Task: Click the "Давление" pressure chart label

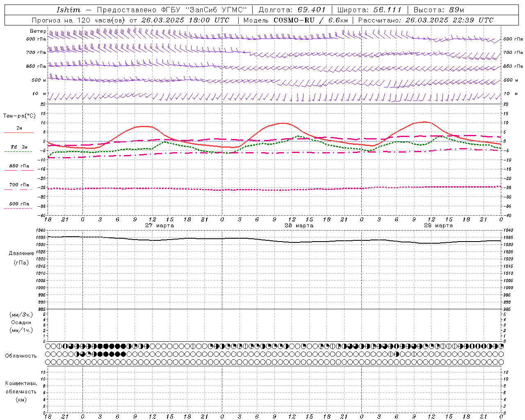Action: point(21,253)
